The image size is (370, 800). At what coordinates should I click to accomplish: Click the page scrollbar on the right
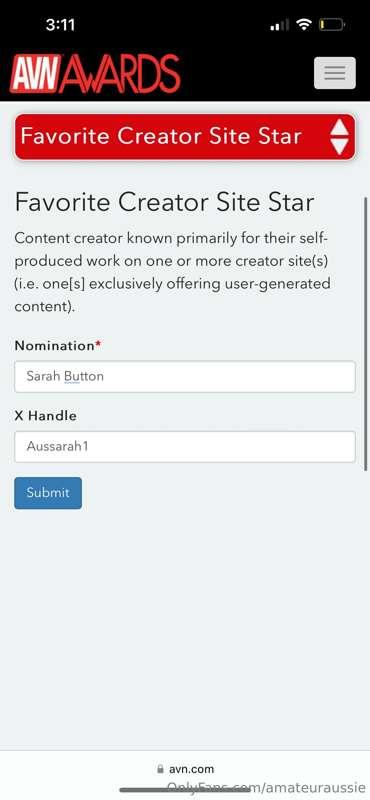(x=365, y=334)
